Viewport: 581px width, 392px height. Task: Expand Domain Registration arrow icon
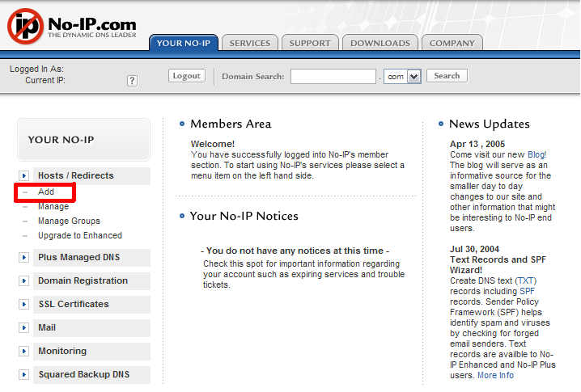pyautogui.click(x=24, y=281)
